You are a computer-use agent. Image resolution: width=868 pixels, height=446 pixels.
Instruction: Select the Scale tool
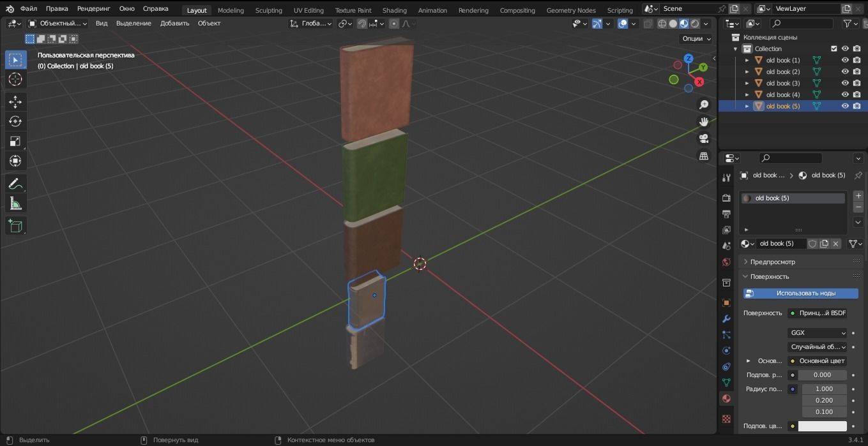pyautogui.click(x=15, y=141)
